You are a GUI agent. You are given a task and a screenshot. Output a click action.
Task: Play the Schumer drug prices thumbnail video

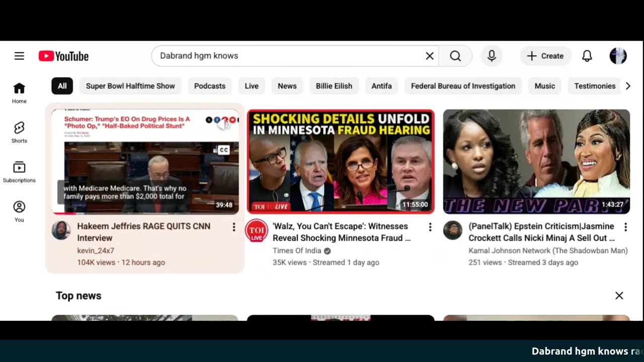[145, 161]
